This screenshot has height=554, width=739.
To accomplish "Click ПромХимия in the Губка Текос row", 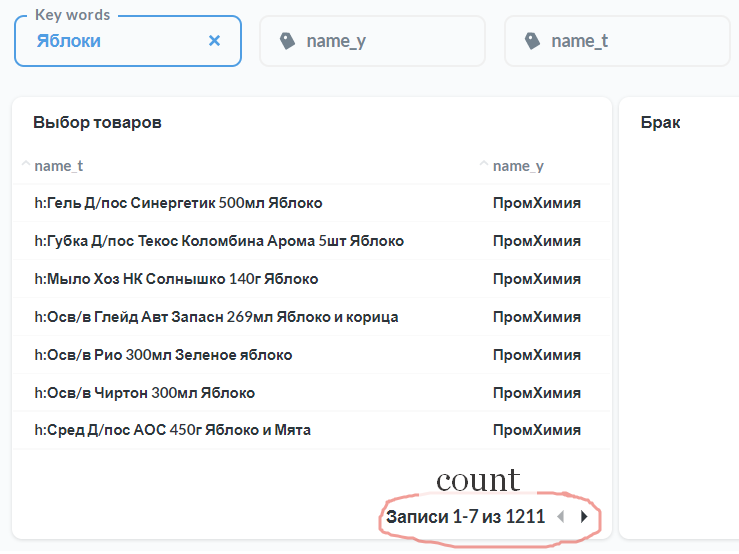I will click(537, 241).
